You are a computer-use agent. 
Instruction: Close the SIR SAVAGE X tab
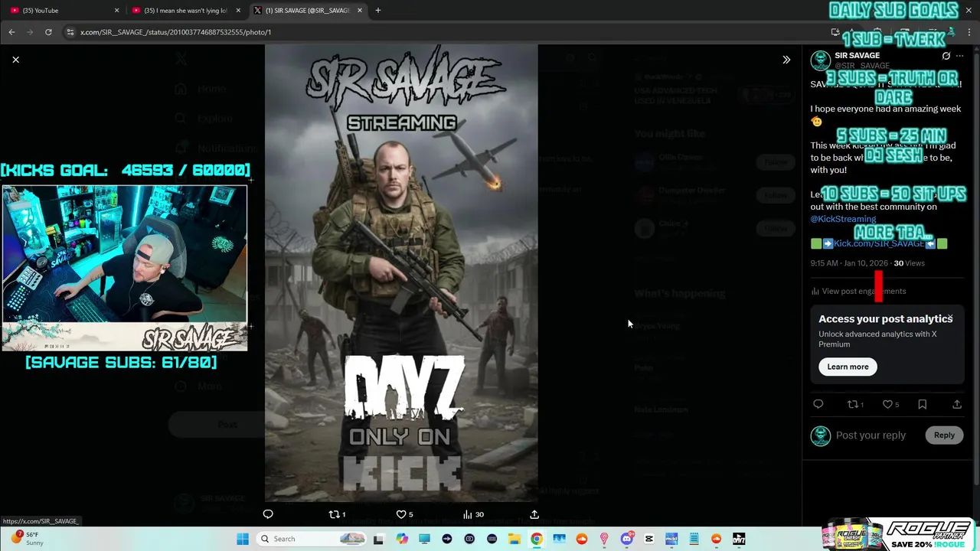coord(359,11)
